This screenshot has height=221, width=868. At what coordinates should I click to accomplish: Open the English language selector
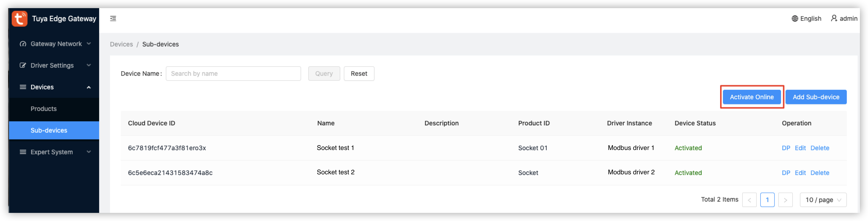click(806, 18)
